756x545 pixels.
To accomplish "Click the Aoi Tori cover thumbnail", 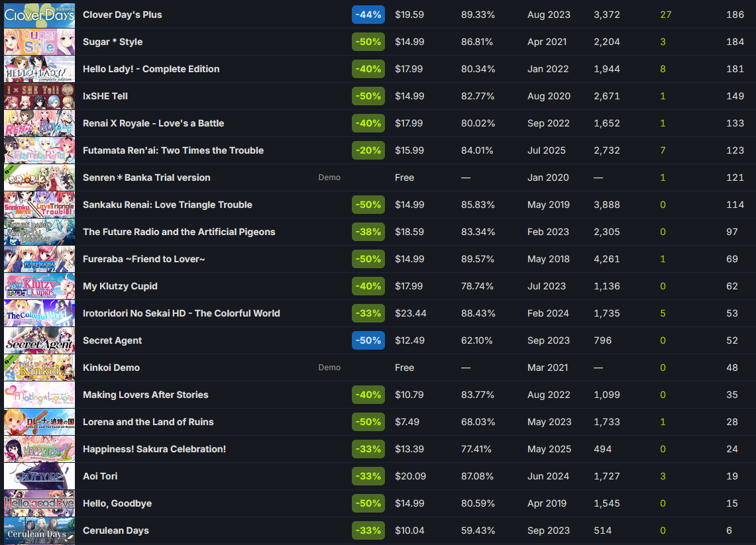I will (x=40, y=476).
